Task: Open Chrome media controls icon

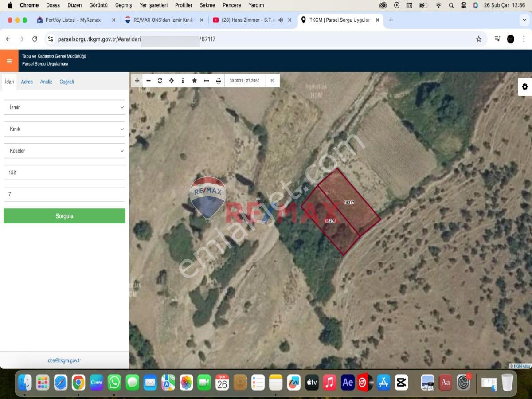Action: coord(497,39)
